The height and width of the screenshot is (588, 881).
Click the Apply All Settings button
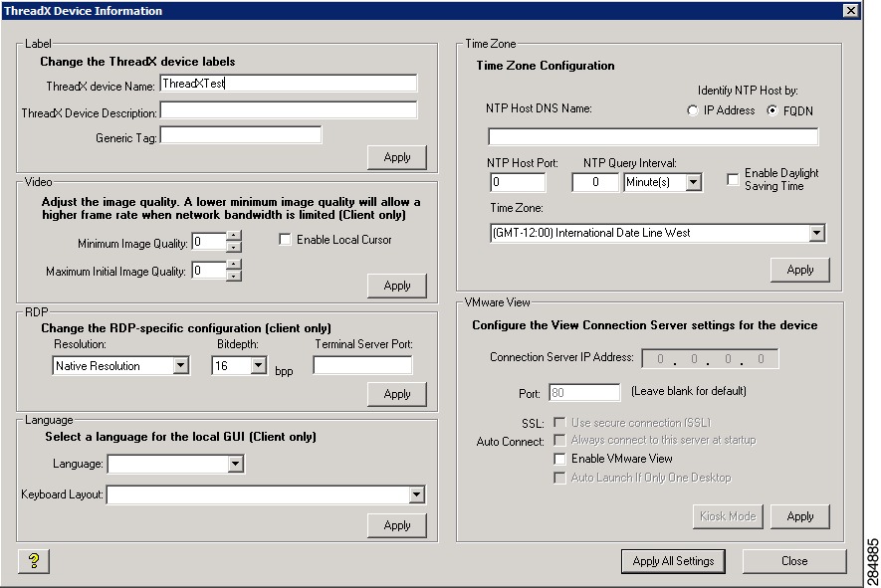click(673, 561)
